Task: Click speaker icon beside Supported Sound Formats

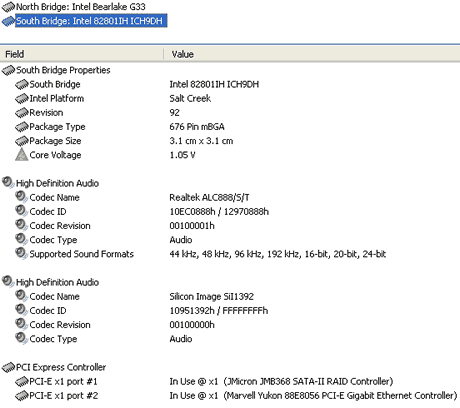Action: (21, 253)
